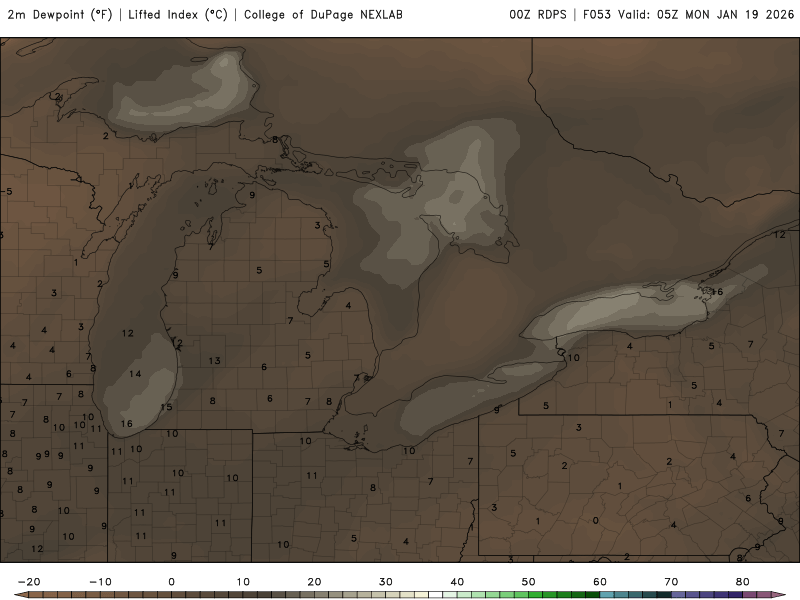The height and width of the screenshot is (600, 800).
Task: Click the "Lifted Index (°C)" header label
Action: coord(178,15)
